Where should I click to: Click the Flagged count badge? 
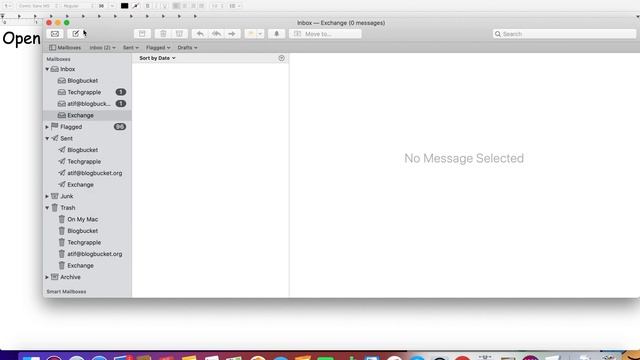pyautogui.click(x=120, y=127)
